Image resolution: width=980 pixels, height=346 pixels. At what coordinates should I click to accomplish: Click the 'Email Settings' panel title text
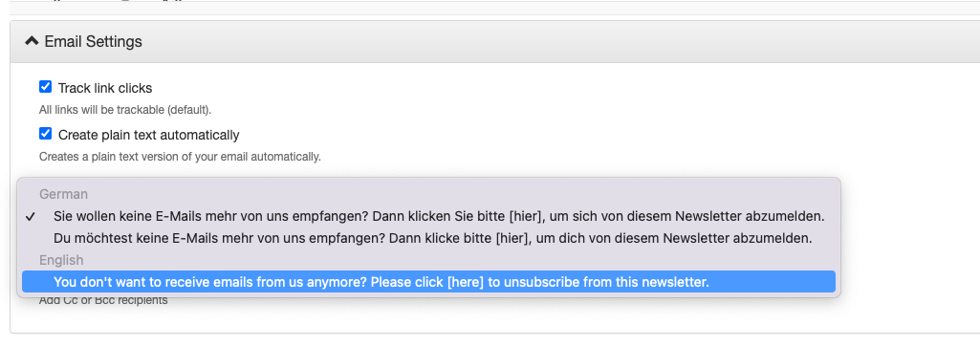click(x=93, y=42)
